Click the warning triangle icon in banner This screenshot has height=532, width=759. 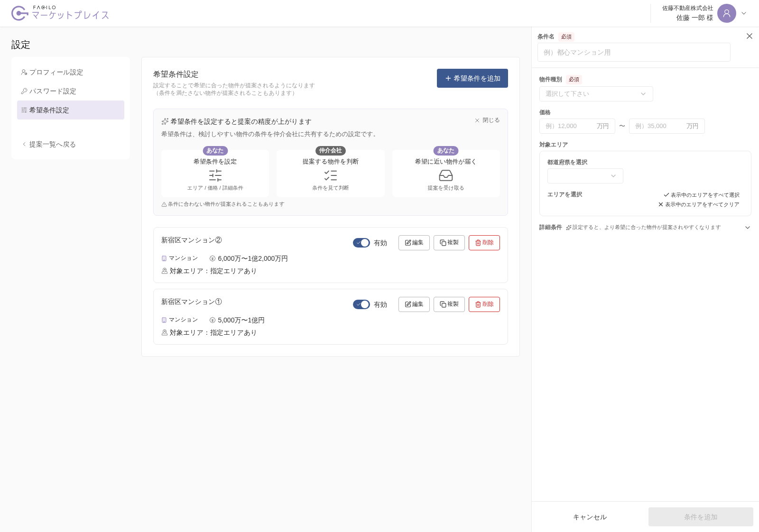tap(164, 204)
